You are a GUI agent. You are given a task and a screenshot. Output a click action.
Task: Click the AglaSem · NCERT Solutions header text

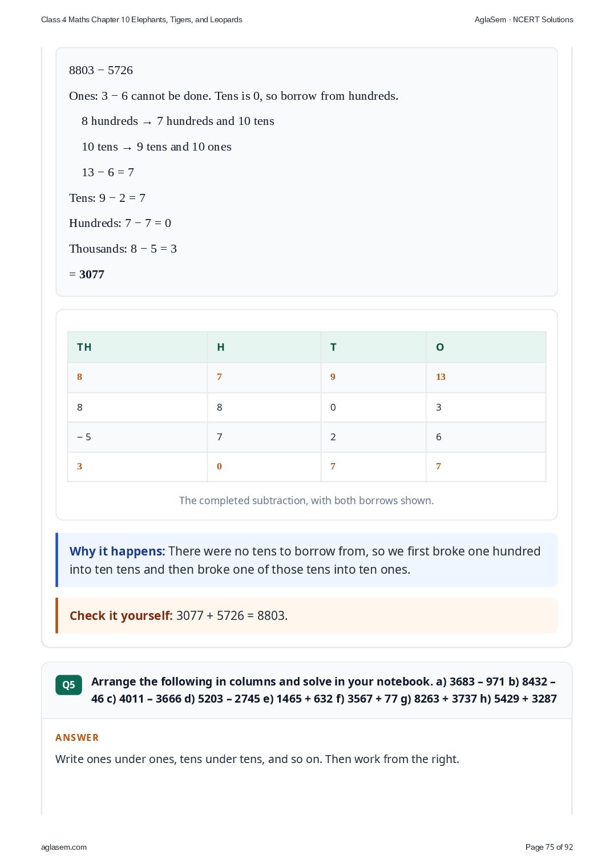524,19
